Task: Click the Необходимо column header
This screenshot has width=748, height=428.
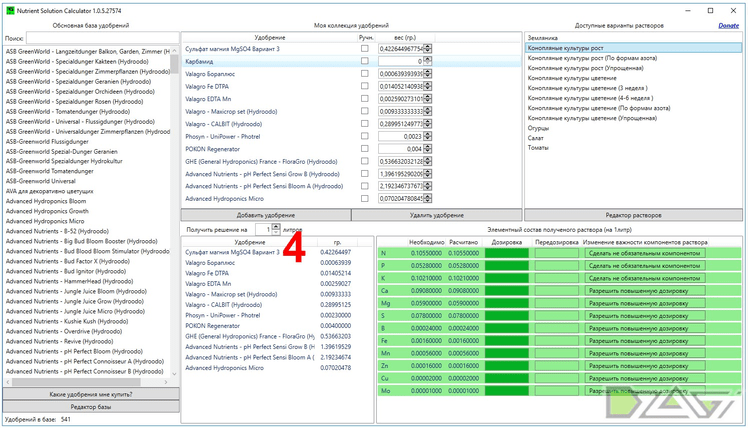Action: point(426,242)
